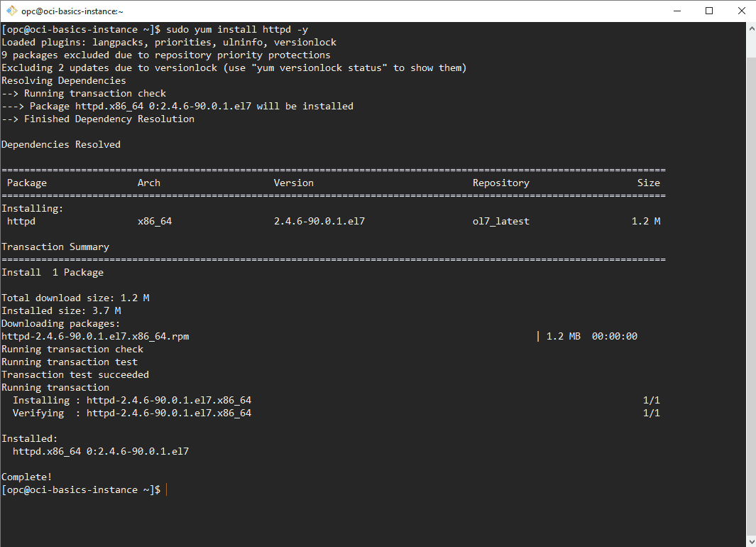Click the 1/1 verifying progress indicator

click(651, 413)
